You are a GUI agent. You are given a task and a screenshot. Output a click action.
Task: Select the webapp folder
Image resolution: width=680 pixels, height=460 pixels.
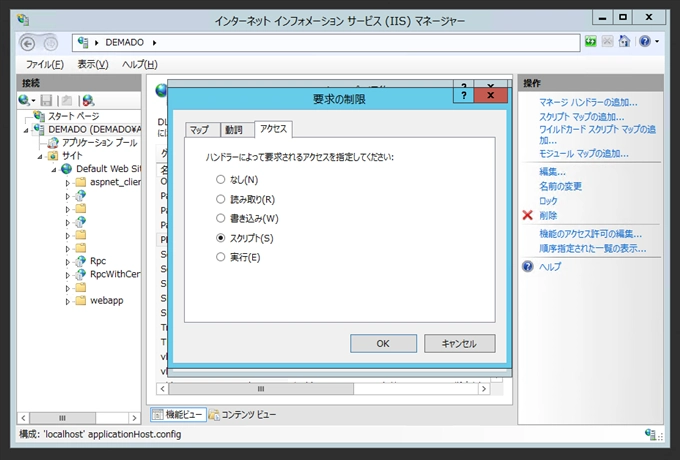(x=106, y=300)
